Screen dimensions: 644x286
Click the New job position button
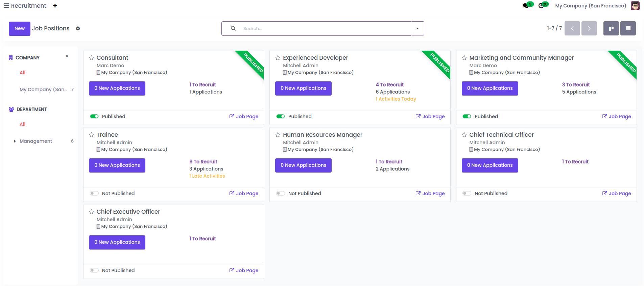(x=20, y=28)
